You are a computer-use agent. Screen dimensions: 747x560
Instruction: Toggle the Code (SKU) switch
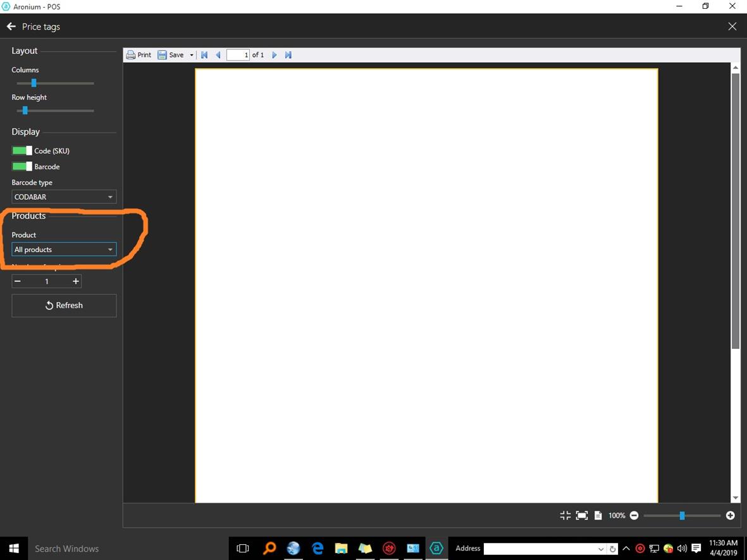[22, 151]
